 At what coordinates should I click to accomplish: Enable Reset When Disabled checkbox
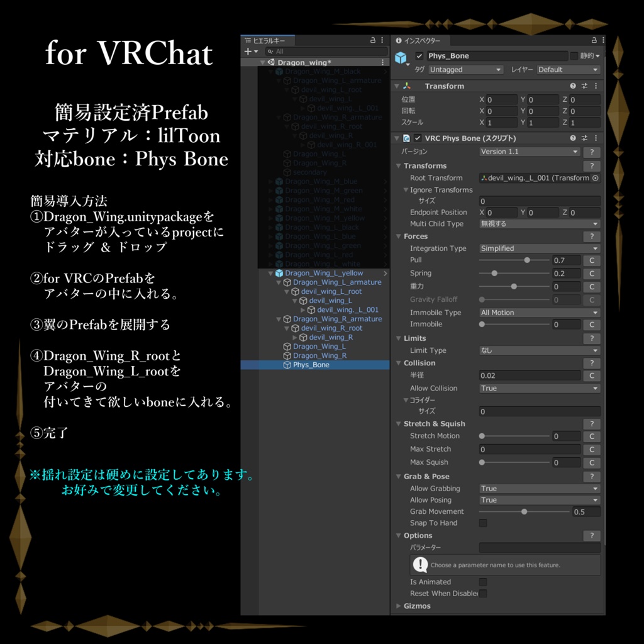[x=483, y=594]
